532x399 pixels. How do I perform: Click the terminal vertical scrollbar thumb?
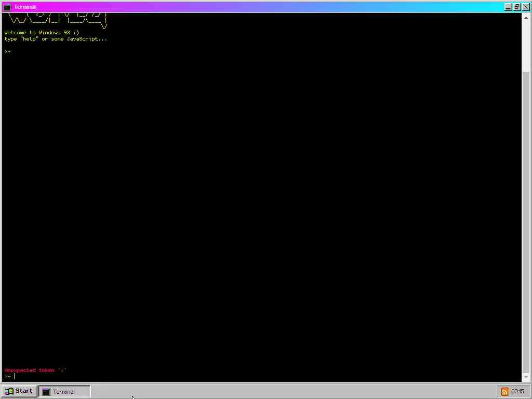tap(526, 221)
